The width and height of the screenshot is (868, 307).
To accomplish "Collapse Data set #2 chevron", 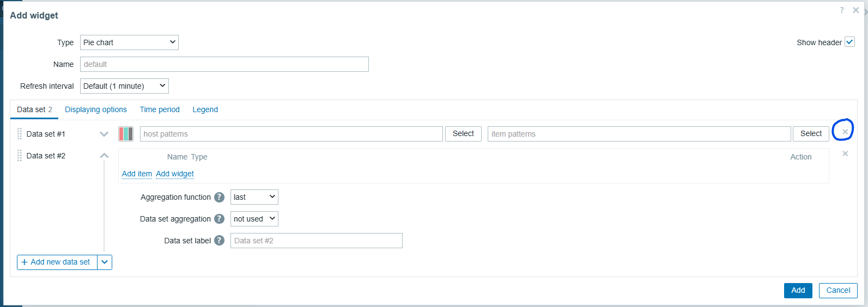I will tap(104, 156).
